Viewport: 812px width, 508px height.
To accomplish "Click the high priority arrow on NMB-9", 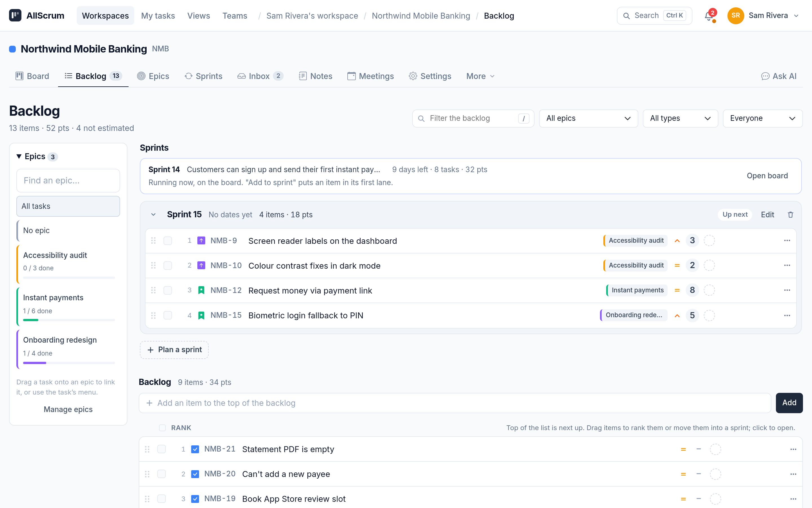I will [677, 240].
